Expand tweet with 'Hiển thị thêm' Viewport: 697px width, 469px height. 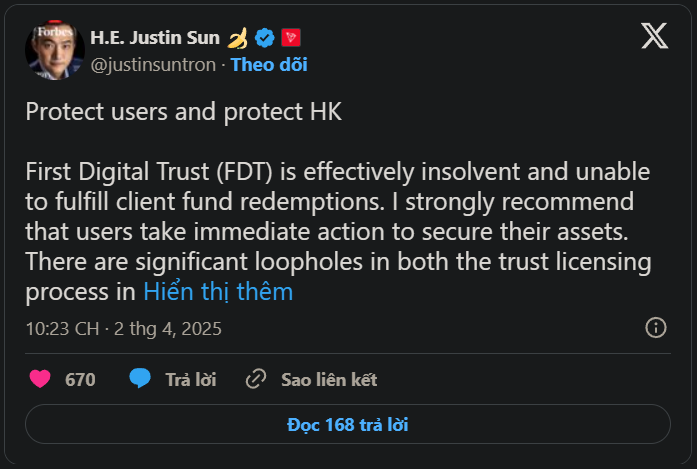(x=218, y=292)
